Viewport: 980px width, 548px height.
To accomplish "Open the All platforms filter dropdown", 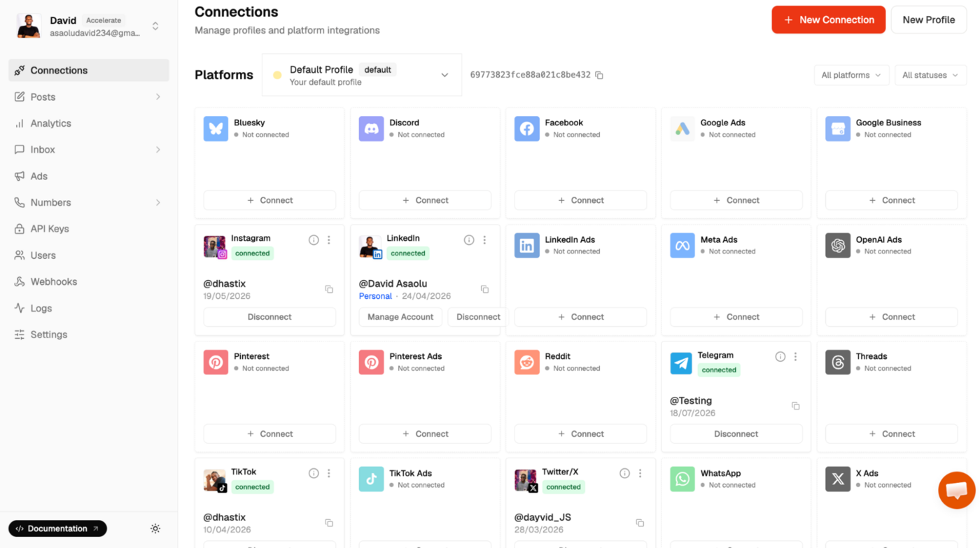I will 851,75.
